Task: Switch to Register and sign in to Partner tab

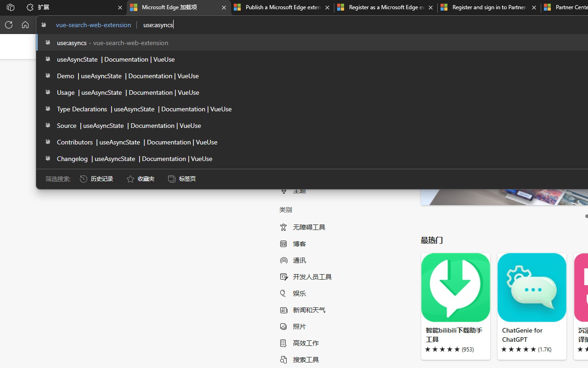Action: tap(489, 7)
